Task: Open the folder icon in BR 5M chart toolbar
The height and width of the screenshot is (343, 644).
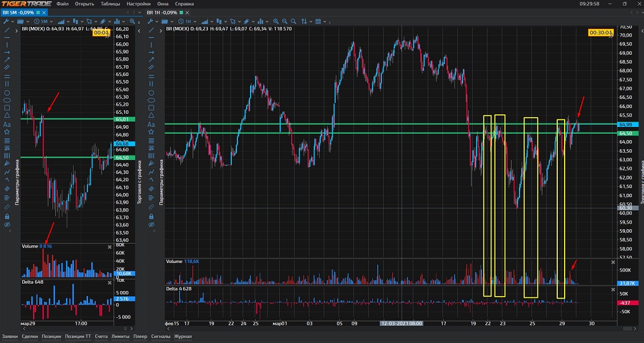Action: point(20,21)
